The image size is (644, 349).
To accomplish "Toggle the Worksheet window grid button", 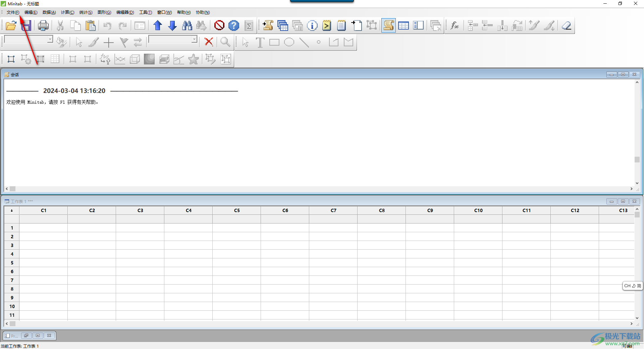I will pyautogui.click(x=404, y=26).
